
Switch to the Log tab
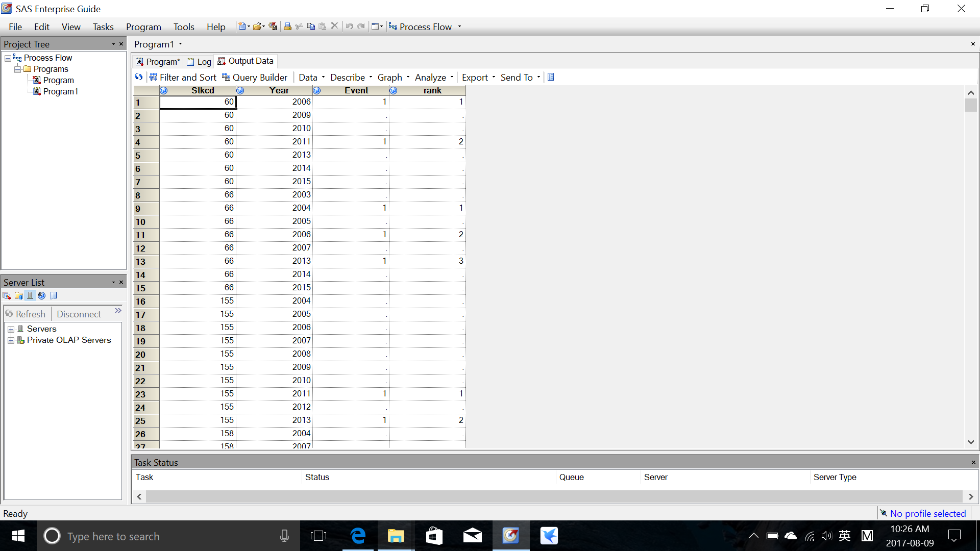pos(199,62)
